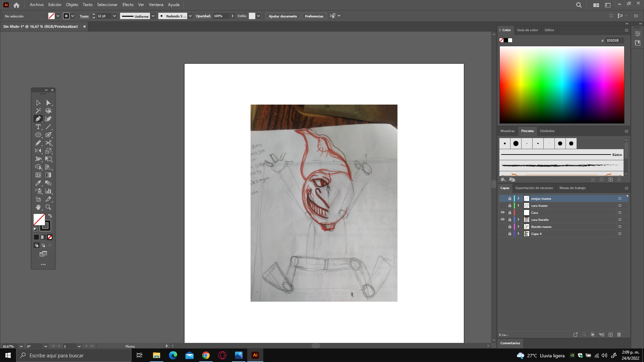Viewport: 644px width, 362px height.
Task: Choose the Magic Wand tool
Action: tap(38, 111)
